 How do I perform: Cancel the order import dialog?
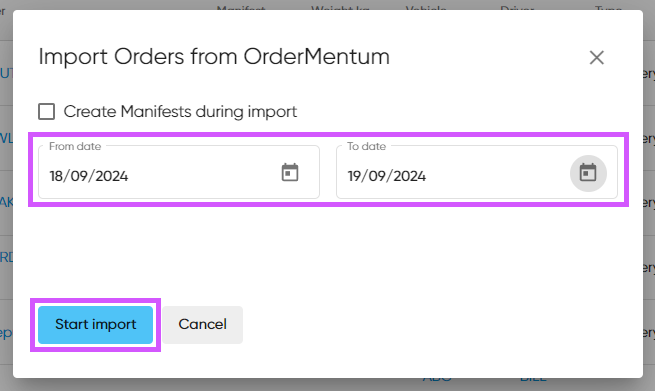pyautogui.click(x=203, y=325)
